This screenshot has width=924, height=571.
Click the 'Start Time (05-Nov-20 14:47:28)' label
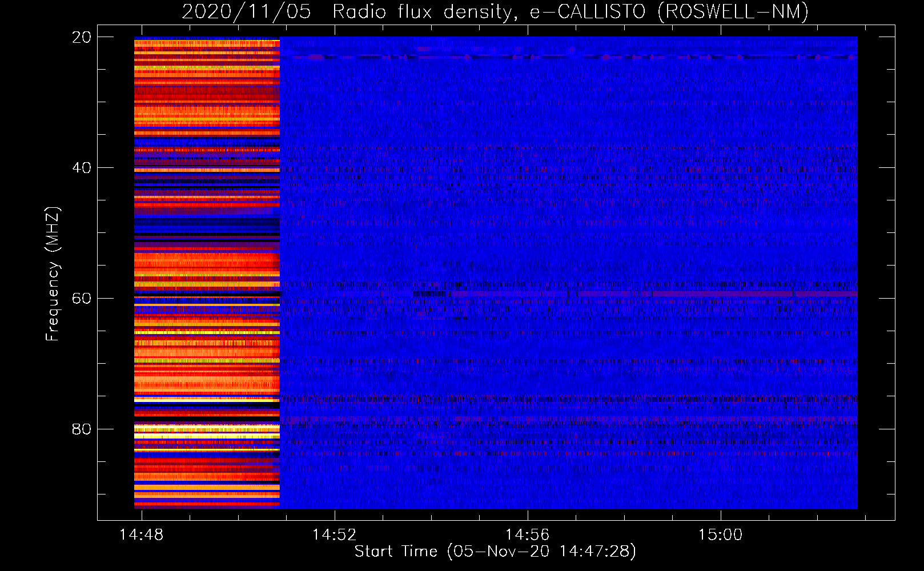(x=495, y=552)
